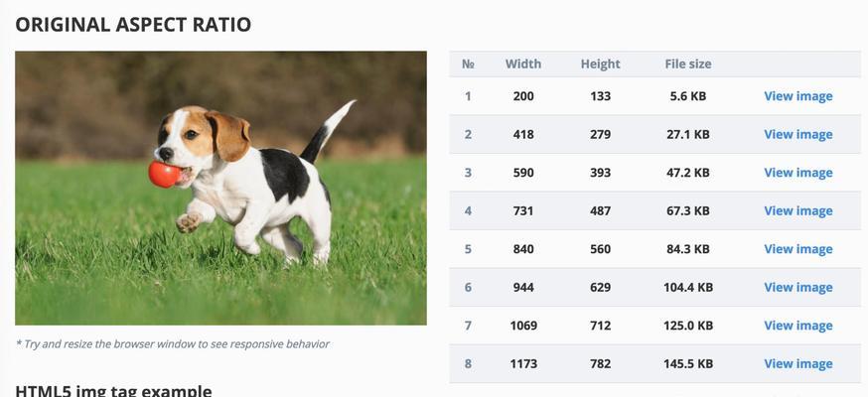This screenshot has height=397, width=868.
Task: Click the File size column header
Action: (688, 65)
